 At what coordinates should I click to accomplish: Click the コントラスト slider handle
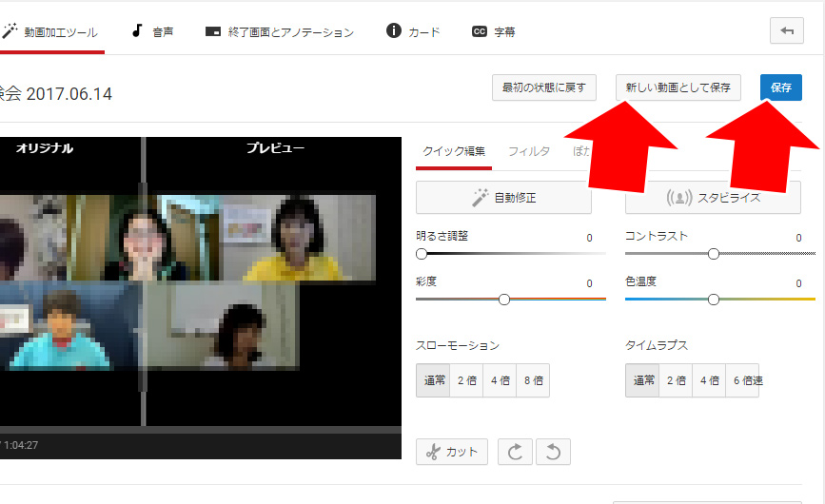[713, 254]
